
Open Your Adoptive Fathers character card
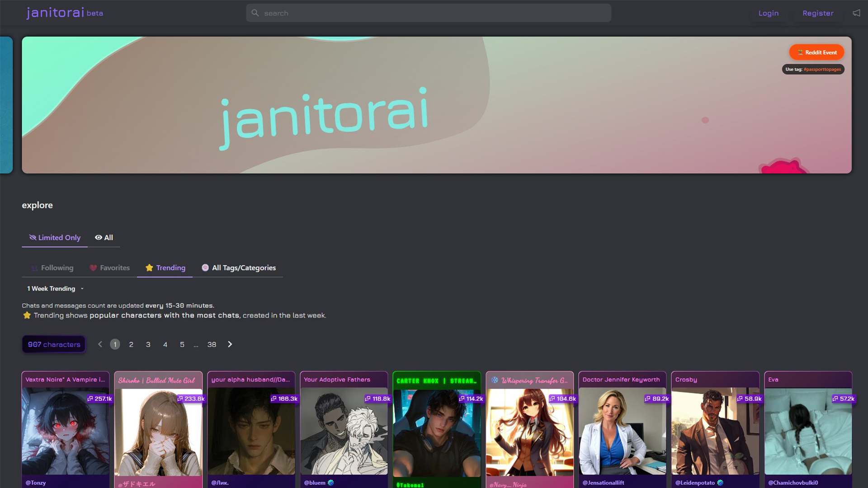tap(344, 430)
